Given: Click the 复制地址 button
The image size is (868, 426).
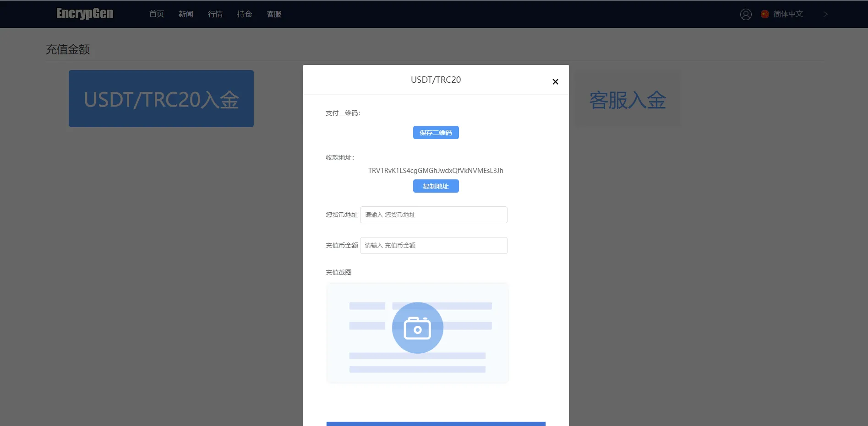Looking at the screenshot, I should tap(436, 186).
